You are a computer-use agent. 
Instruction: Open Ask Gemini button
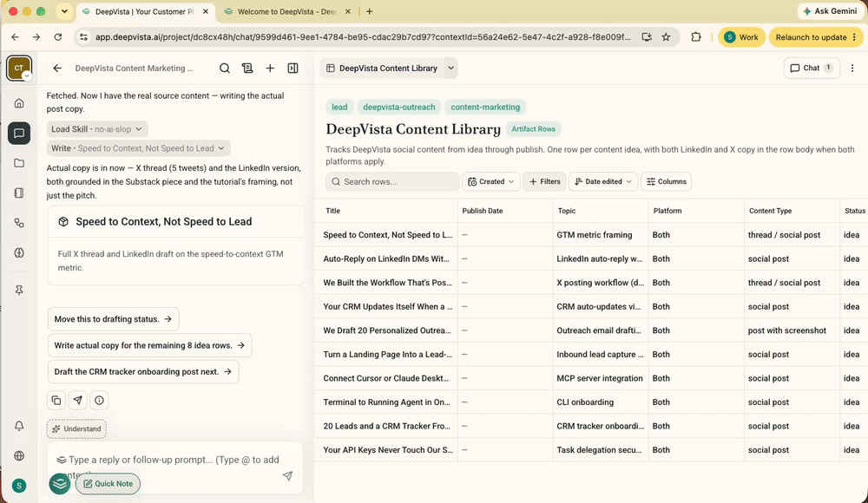coord(829,11)
